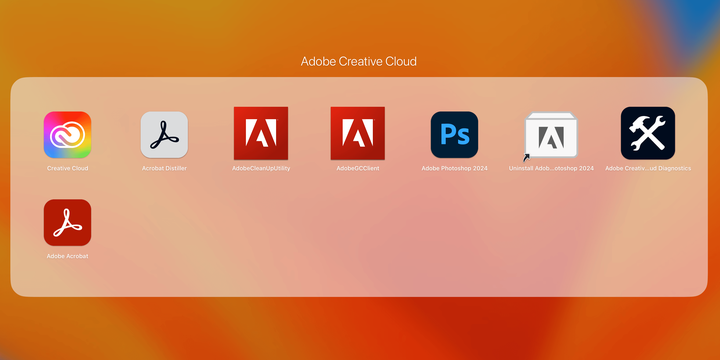
Task: Click the 'Uninstall Adob...otoshop 2024' label
Action: click(x=551, y=169)
